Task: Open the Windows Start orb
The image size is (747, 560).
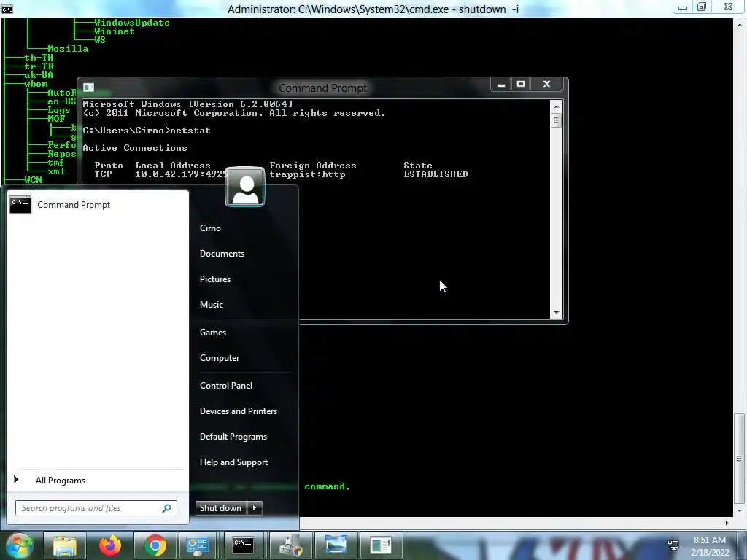Action: point(19,545)
